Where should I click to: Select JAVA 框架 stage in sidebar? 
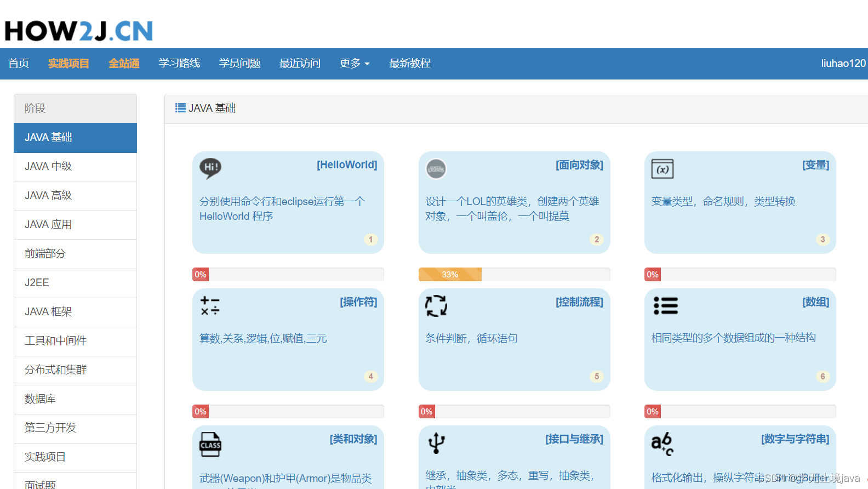click(x=75, y=312)
